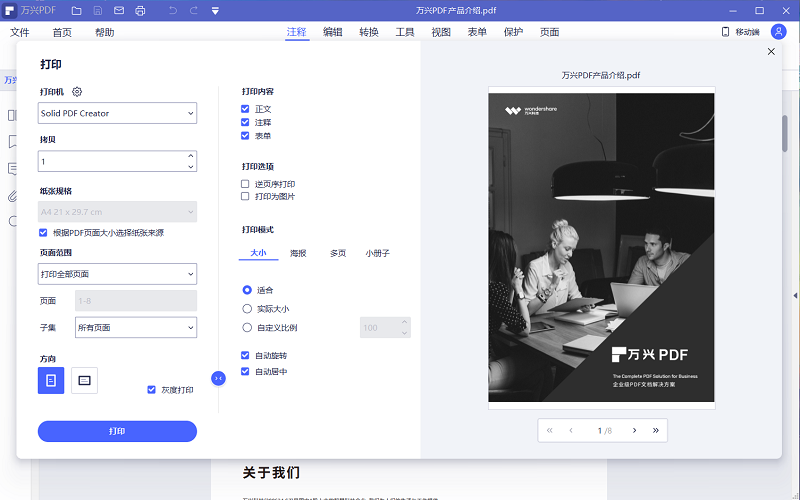Collapse the print preview panel arrow
This screenshot has width=800, height=500.
[x=218, y=377]
